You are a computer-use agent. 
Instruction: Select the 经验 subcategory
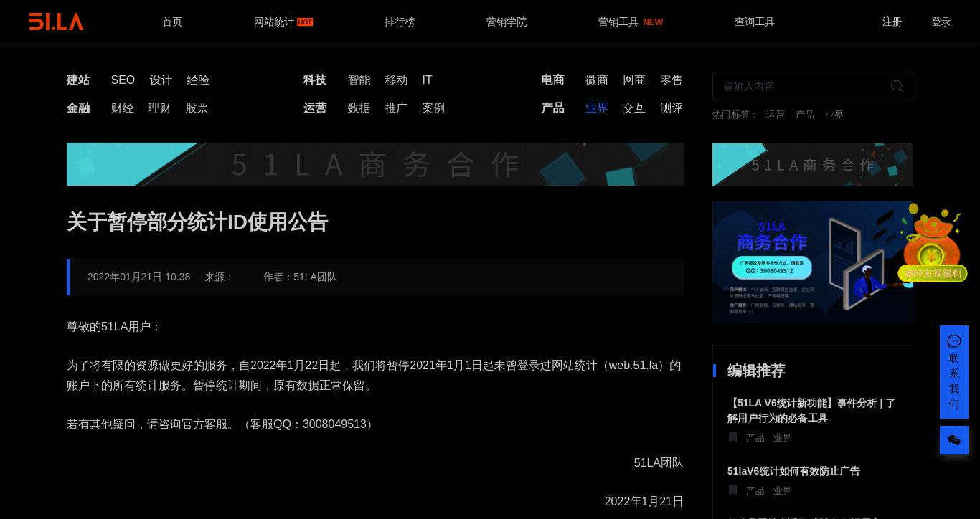198,80
